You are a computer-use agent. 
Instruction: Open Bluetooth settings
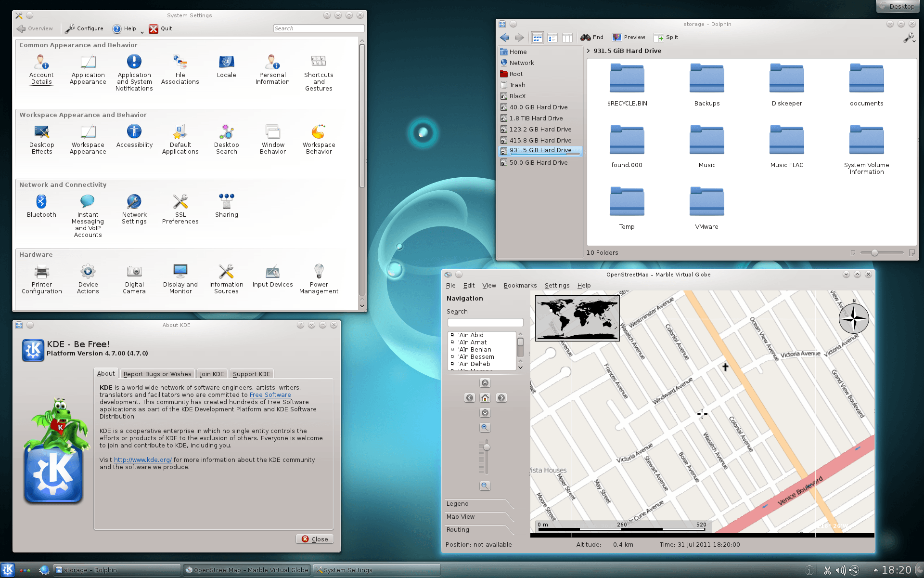(x=41, y=206)
